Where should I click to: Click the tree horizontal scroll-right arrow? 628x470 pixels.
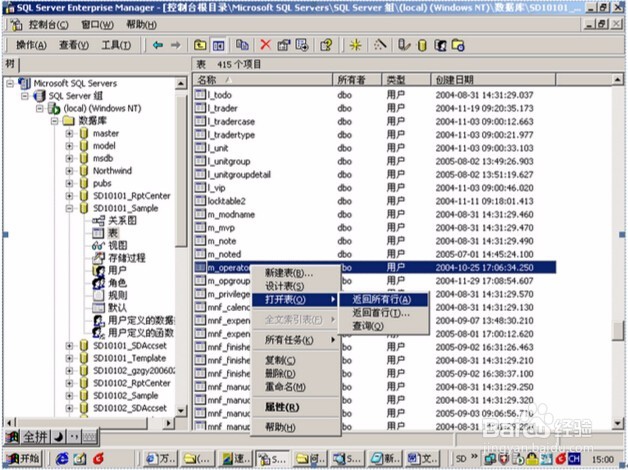[169, 422]
